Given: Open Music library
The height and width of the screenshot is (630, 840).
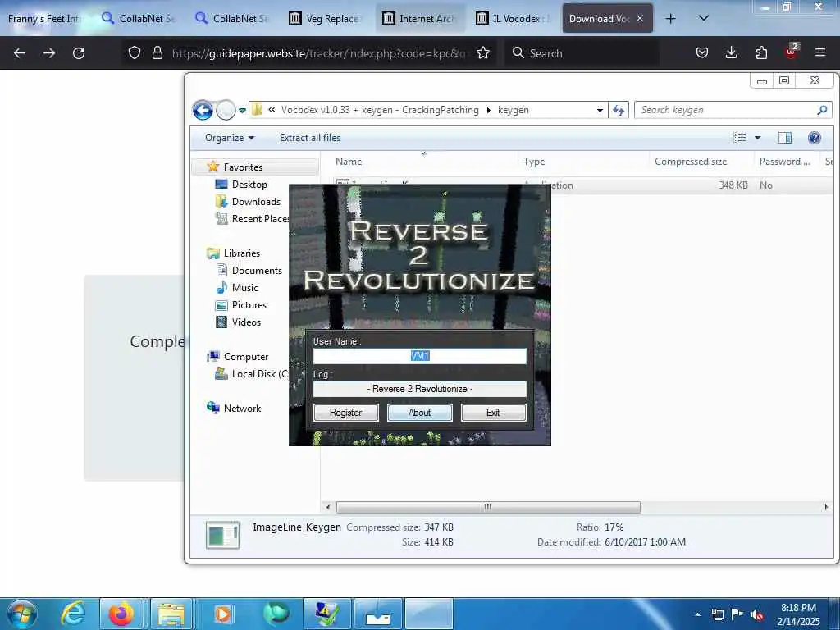Looking at the screenshot, I should (x=244, y=288).
